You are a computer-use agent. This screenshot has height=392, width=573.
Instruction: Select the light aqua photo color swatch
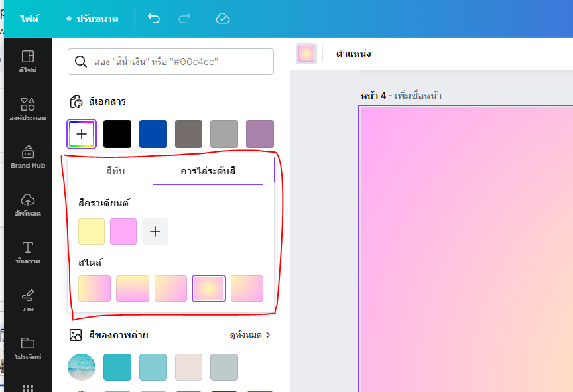[153, 367]
